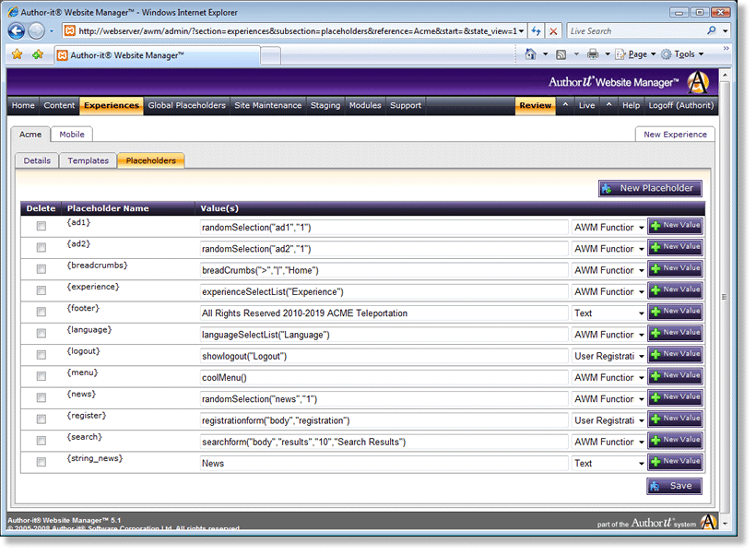Image resolution: width=756 pixels, height=555 pixels.
Task: Click the page vertical scrollbar grip
Action: coord(724,297)
